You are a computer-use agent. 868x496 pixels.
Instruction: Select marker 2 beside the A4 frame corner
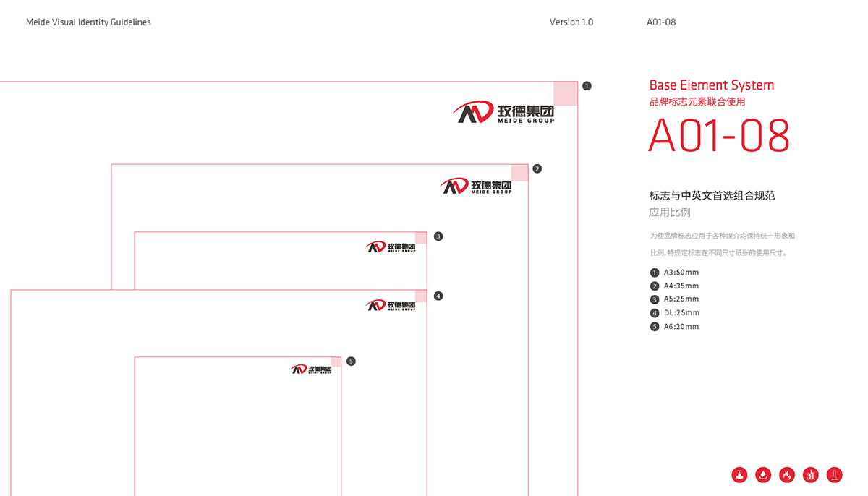[537, 169]
